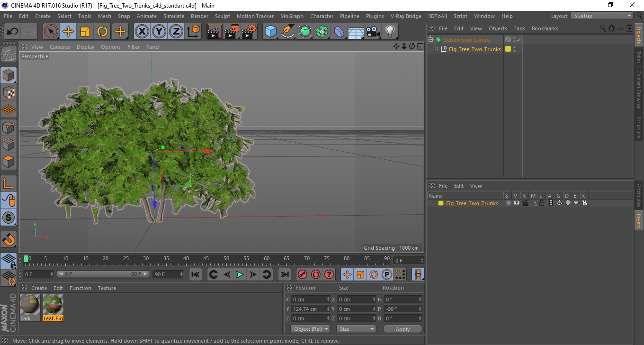Add an Array modeling object
The width and height of the screenshot is (644, 345).
coord(322,32)
